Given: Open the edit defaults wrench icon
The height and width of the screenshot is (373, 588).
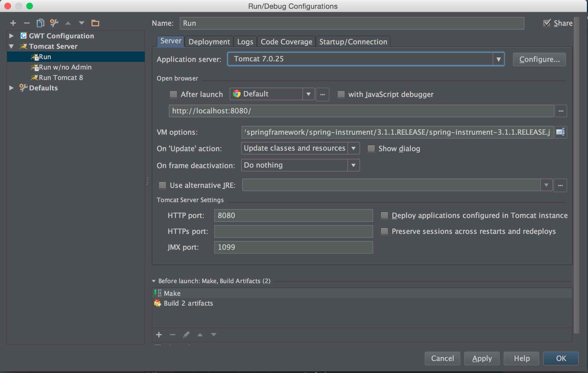Looking at the screenshot, I should tap(54, 23).
